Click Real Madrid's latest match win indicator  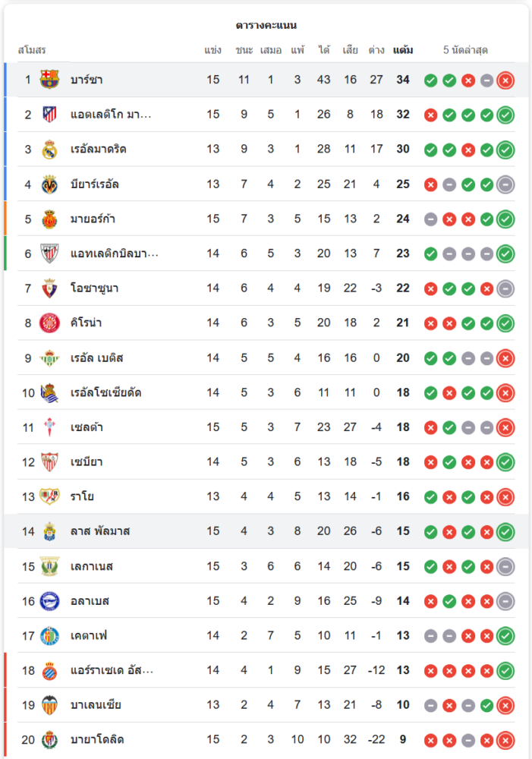tap(505, 150)
